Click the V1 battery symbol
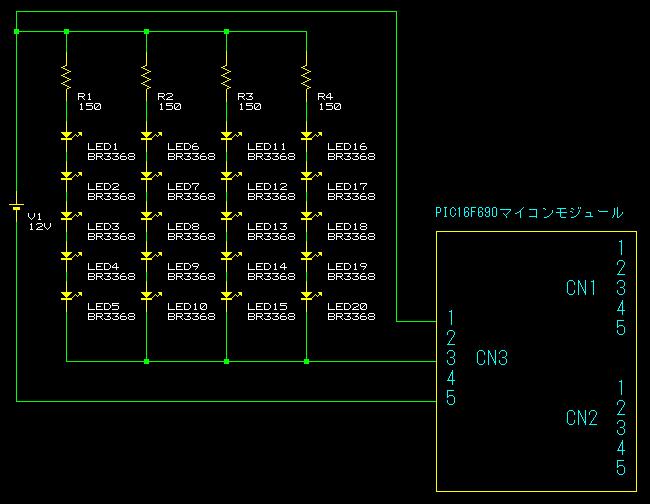 click(x=17, y=206)
